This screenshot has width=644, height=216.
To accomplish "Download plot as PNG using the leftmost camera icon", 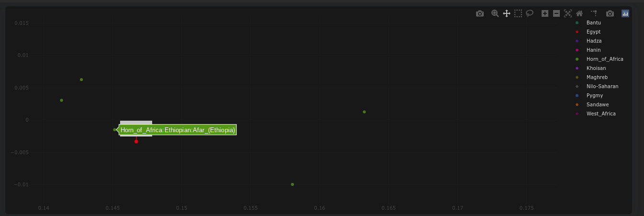I will [x=480, y=13].
